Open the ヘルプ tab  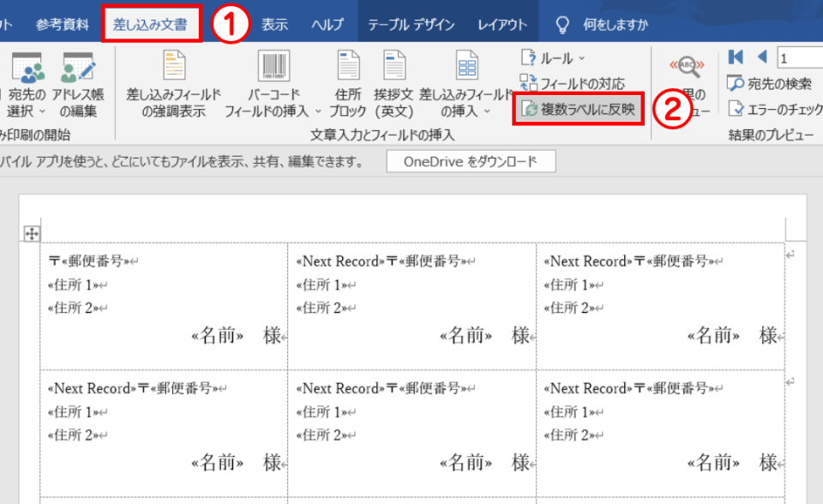[327, 25]
